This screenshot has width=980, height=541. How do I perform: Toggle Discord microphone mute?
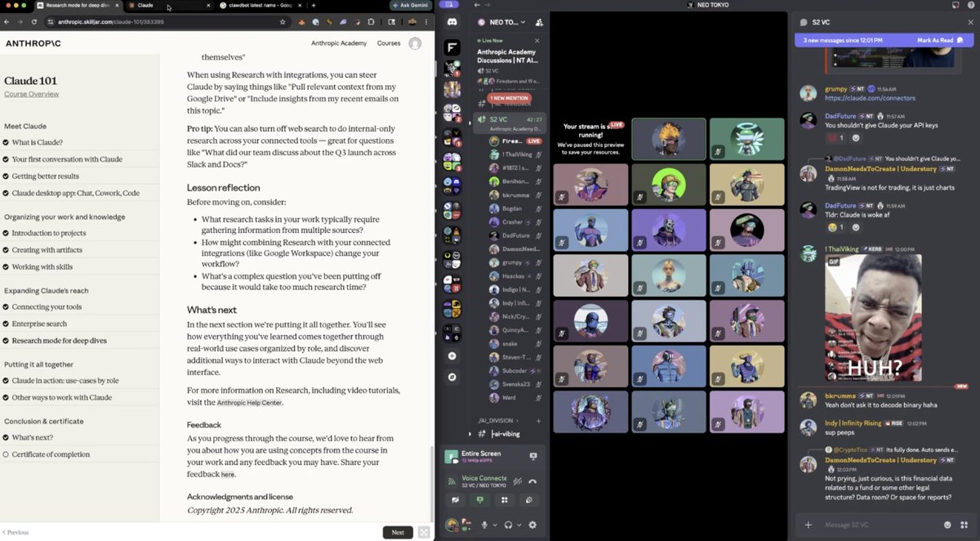coord(484,525)
